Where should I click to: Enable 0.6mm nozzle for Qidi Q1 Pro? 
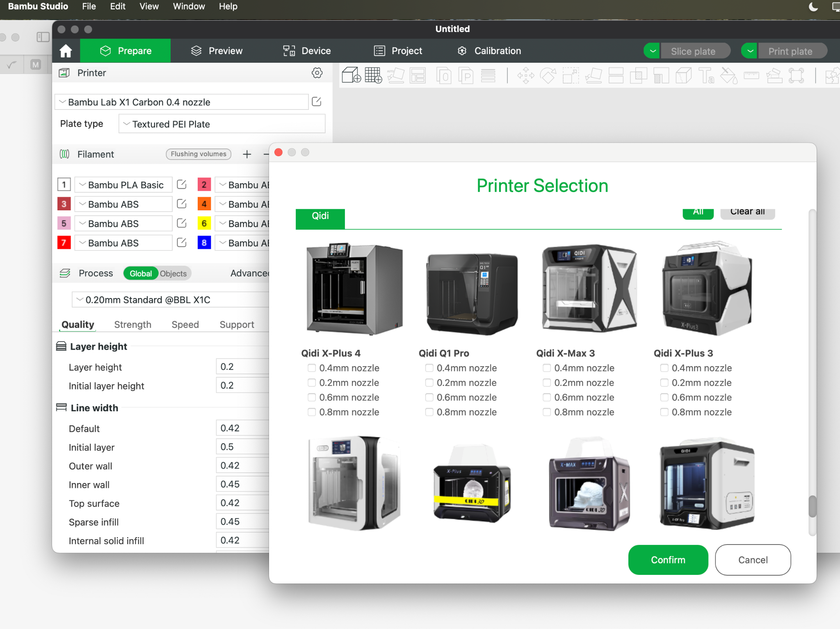[x=429, y=397]
